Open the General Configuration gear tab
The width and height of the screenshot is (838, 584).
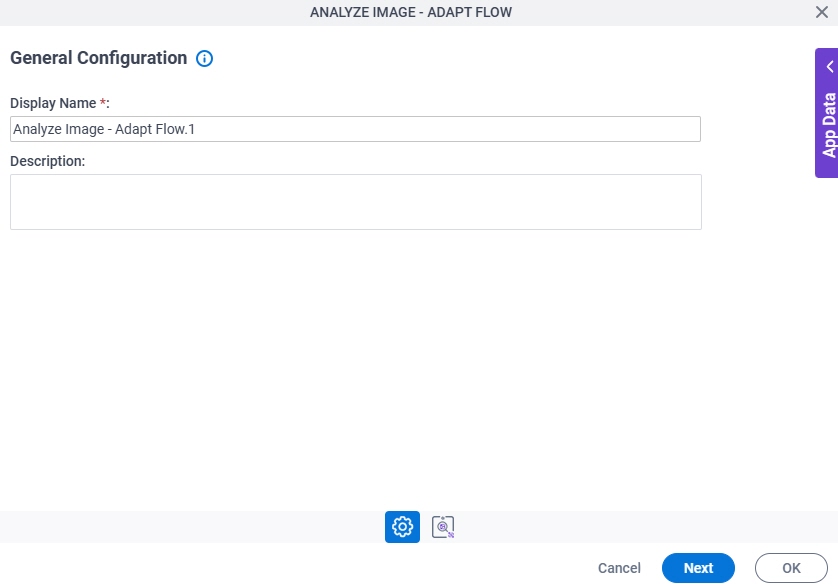402,527
